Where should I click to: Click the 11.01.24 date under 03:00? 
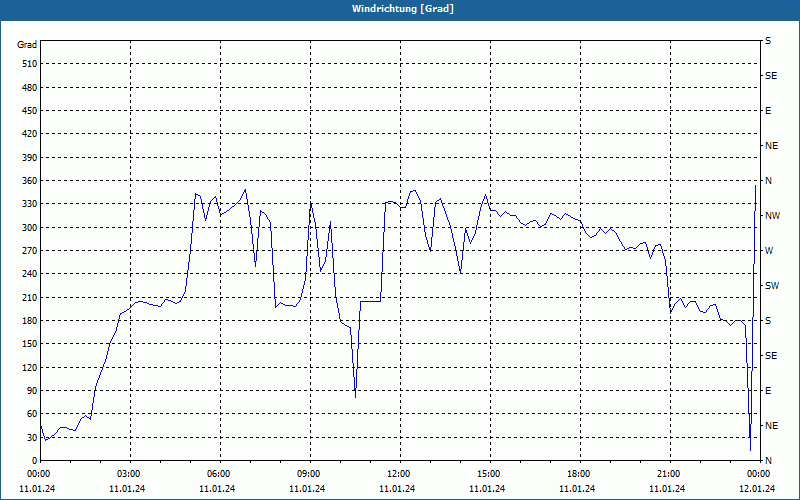coord(127,489)
